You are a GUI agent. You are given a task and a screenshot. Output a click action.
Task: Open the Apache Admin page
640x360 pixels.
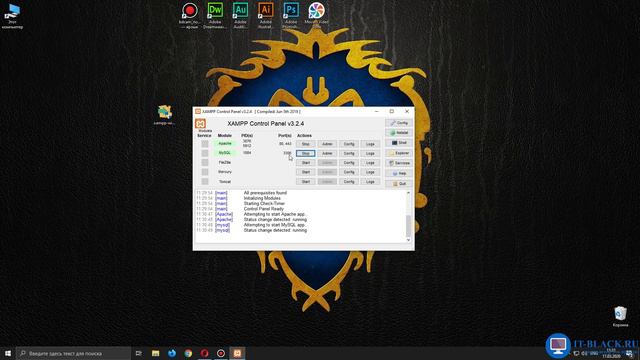(x=327, y=144)
